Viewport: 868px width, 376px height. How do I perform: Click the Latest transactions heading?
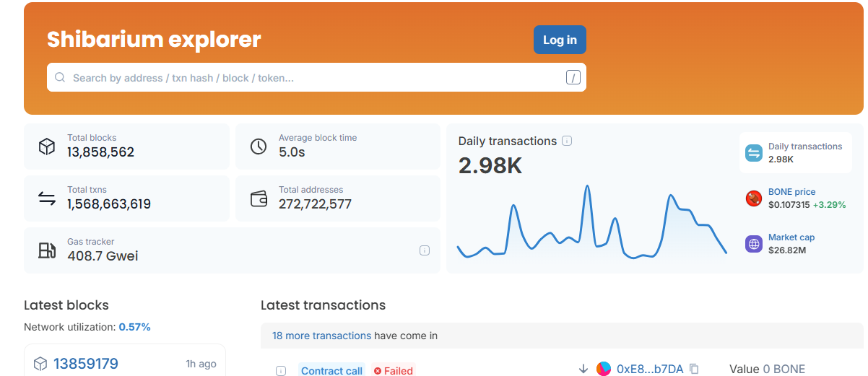pos(323,305)
